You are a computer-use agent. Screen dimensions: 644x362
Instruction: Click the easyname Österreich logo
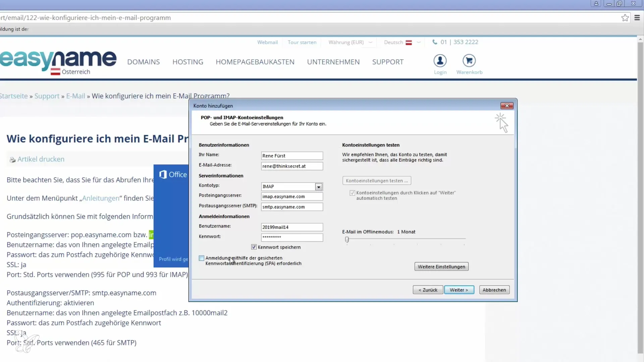(x=58, y=62)
